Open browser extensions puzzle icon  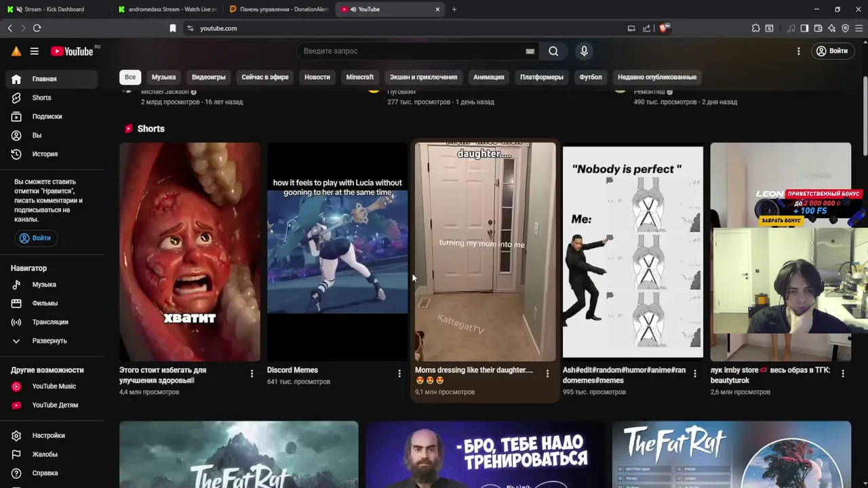755,28
